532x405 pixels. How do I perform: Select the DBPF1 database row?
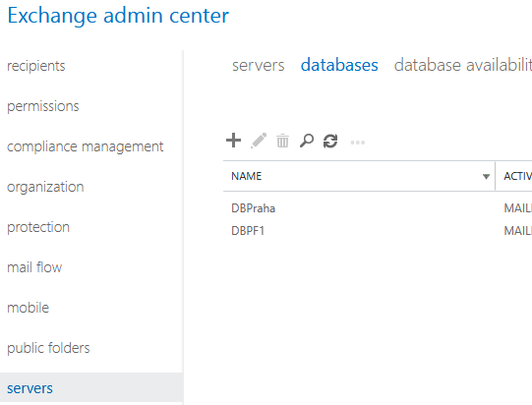click(378, 231)
